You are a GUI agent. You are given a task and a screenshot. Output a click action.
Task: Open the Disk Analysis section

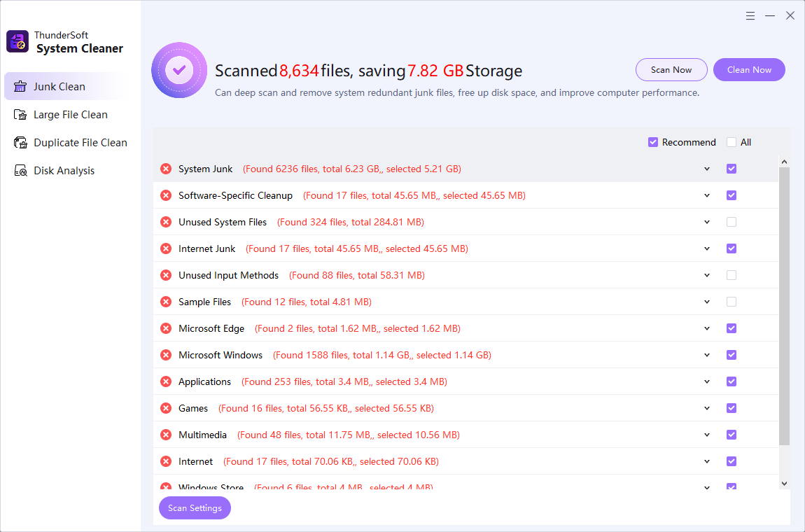point(64,171)
